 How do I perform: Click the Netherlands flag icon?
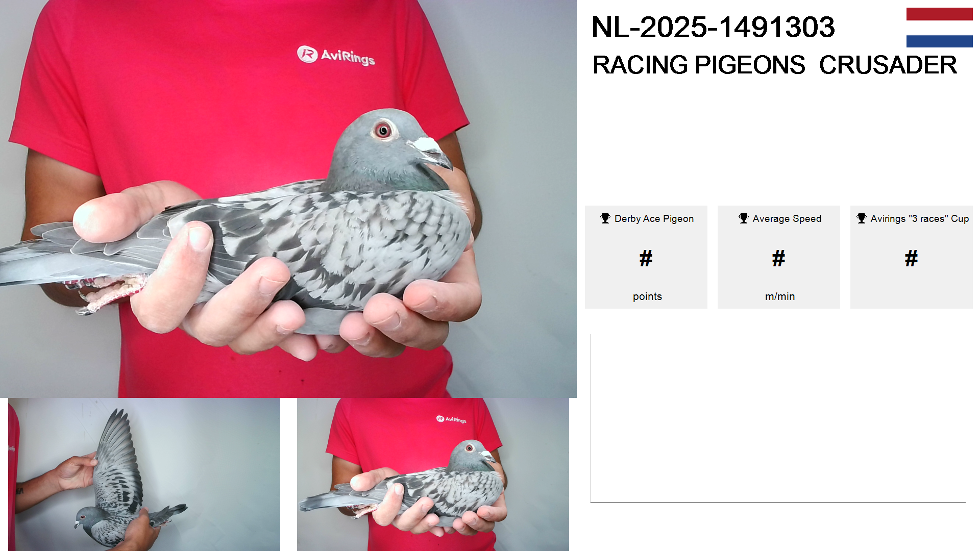[939, 28]
